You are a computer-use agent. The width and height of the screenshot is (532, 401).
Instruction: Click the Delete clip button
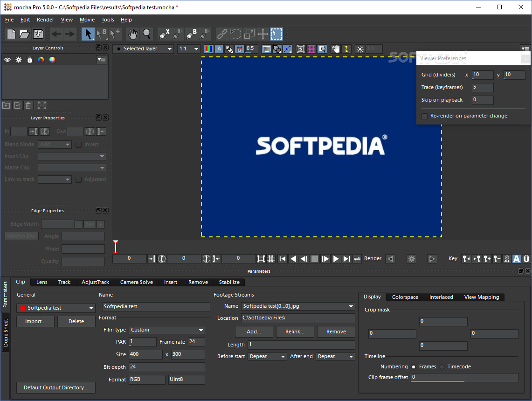click(76, 322)
